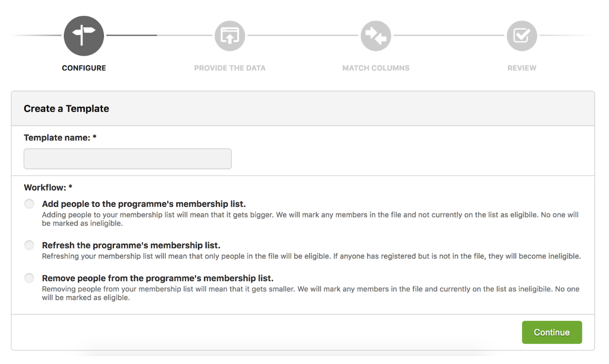Click the Provide the Data upload icon

pos(230,36)
